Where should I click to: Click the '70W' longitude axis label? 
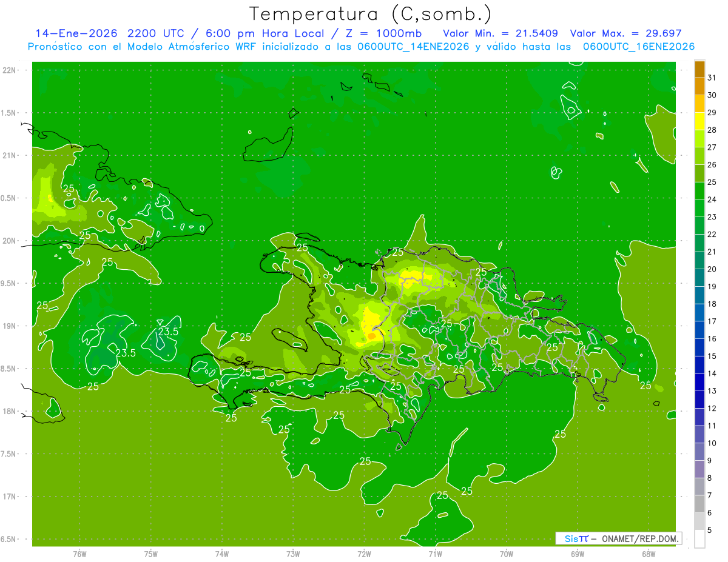(x=506, y=554)
